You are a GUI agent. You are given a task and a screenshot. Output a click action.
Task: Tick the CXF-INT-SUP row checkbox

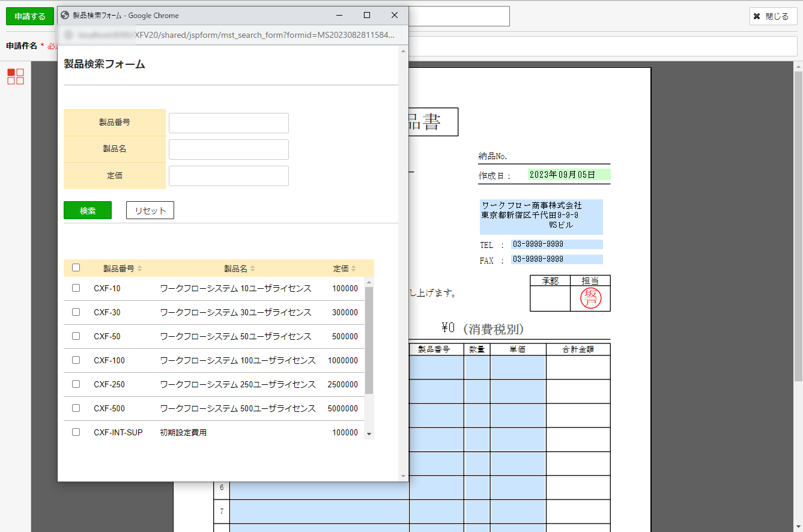click(76, 432)
